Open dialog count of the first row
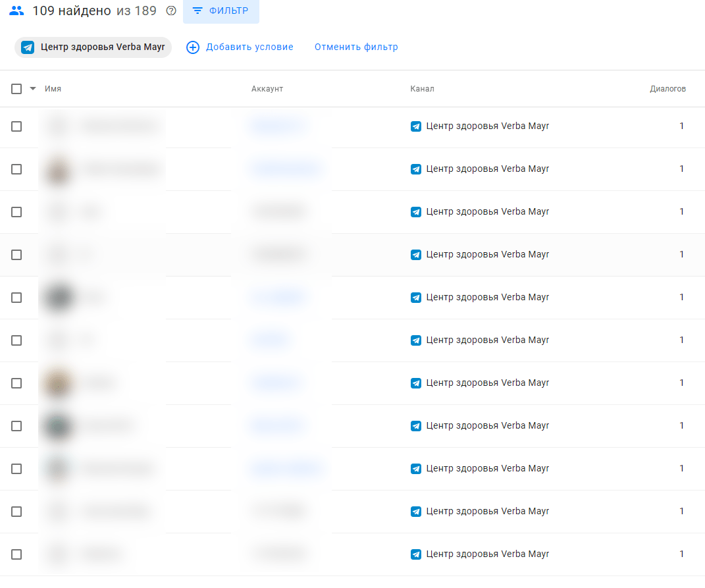Viewport: 705px width, 588px height. 682,126
